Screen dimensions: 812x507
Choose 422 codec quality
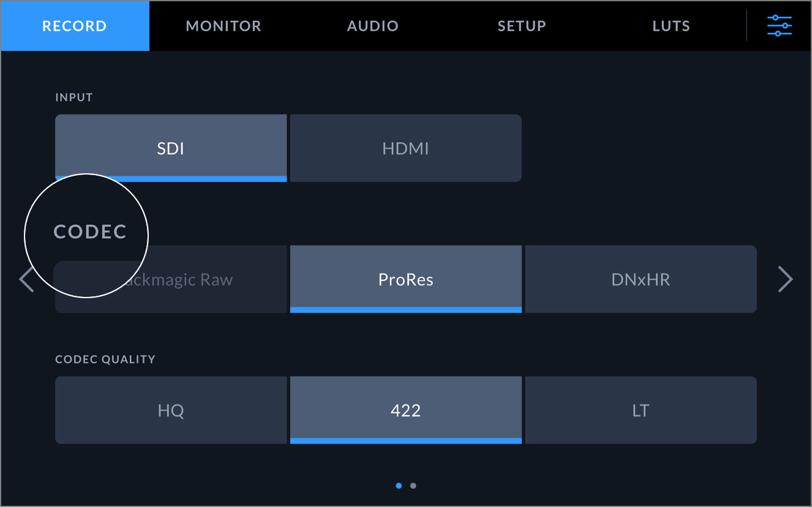(x=405, y=410)
